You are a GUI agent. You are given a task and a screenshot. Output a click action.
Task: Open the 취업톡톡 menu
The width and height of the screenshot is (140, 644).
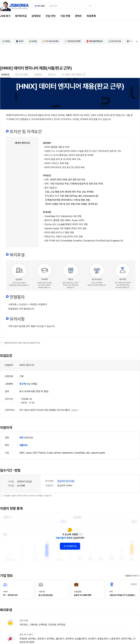tap(91, 16)
